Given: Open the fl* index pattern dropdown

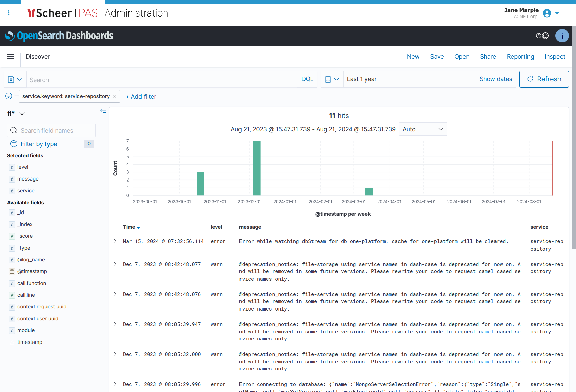Looking at the screenshot, I should click(x=16, y=113).
